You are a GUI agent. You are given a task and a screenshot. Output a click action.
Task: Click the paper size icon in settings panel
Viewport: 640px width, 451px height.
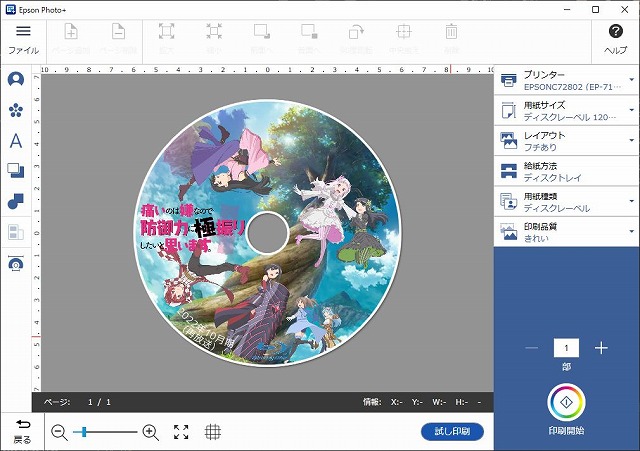(508, 111)
